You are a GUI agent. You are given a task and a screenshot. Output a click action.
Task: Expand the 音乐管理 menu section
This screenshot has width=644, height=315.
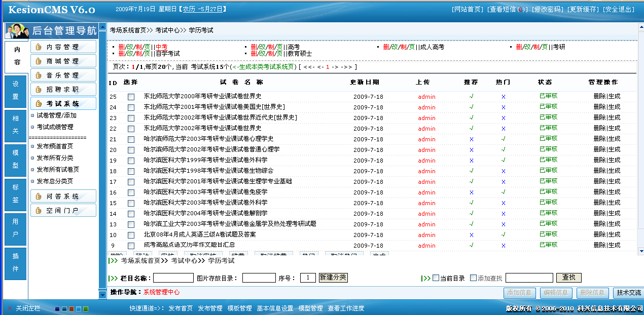point(63,75)
